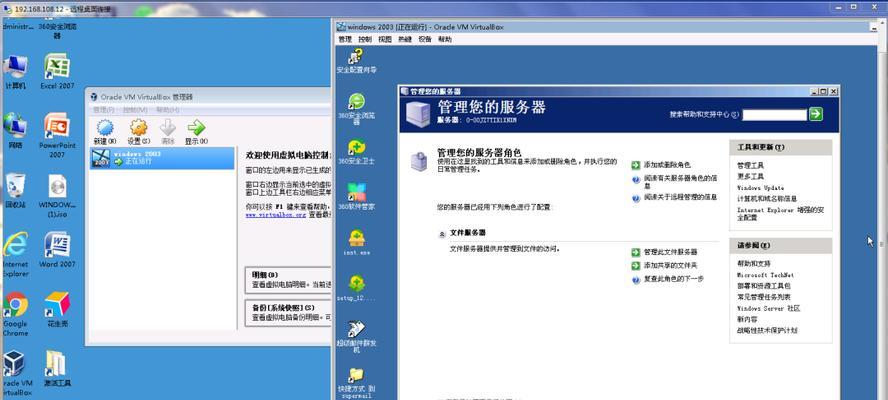This screenshot has height=400, width=888.
Task: Open 部署和资源工具包 link
Action: 763,286
